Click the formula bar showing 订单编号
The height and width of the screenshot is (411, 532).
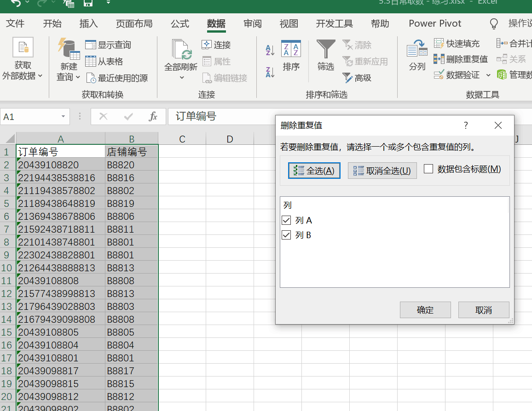tap(350, 117)
